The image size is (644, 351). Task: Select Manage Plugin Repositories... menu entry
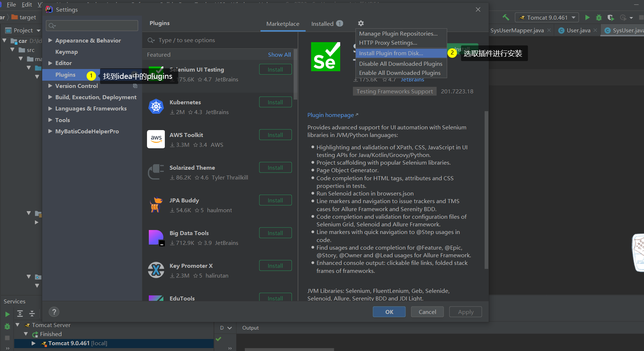click(x=401, y=33)
